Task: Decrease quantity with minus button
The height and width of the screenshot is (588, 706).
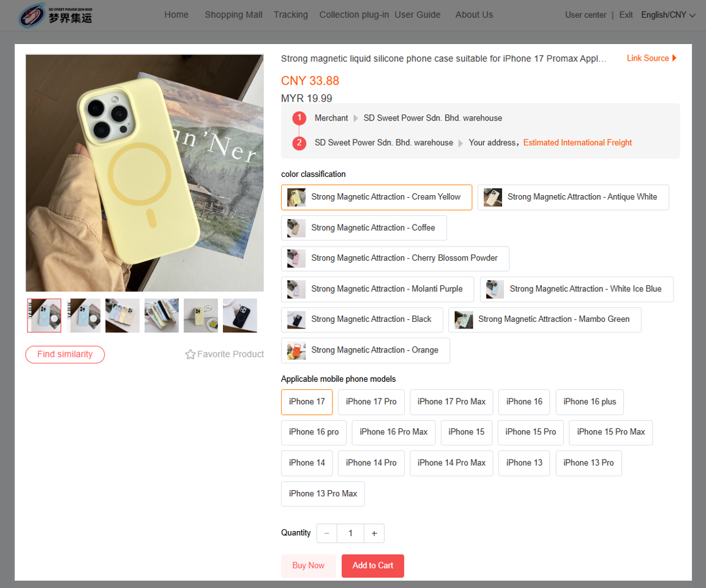Action: [x=327, y=534]
